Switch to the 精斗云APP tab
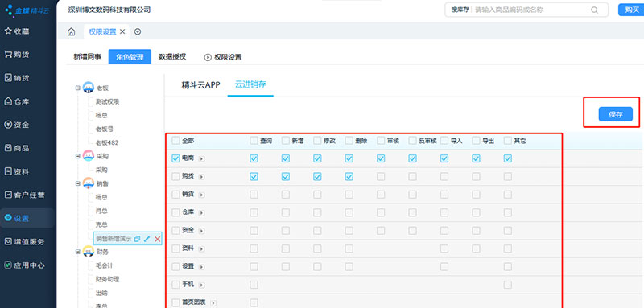 pos(200,85)
